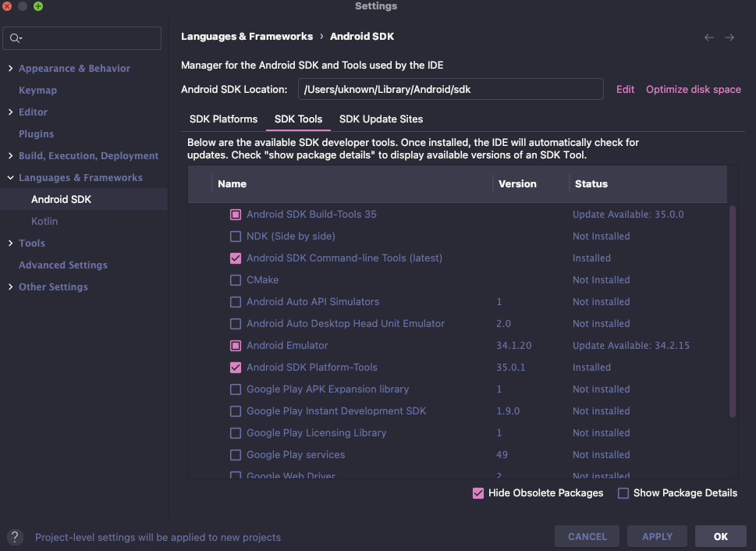This screenshot has height=551, width=756.
Task: Check the Google Play services box
Action: (236, 454)
